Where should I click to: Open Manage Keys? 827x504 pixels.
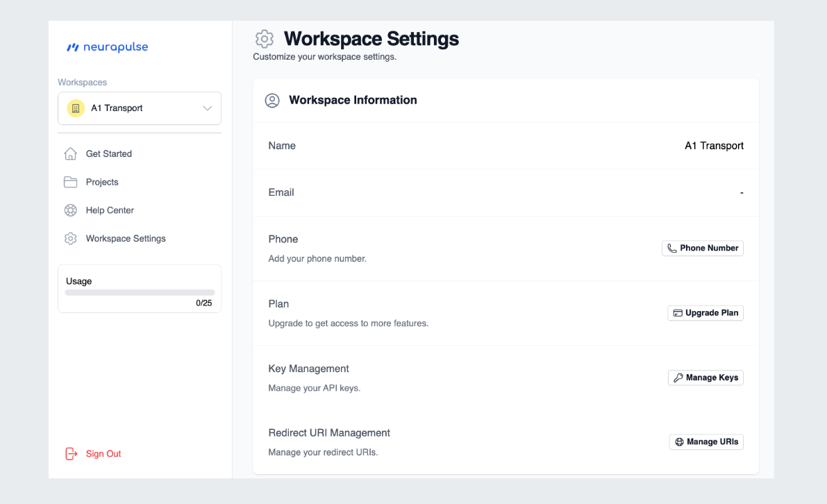tap(705, 378)
